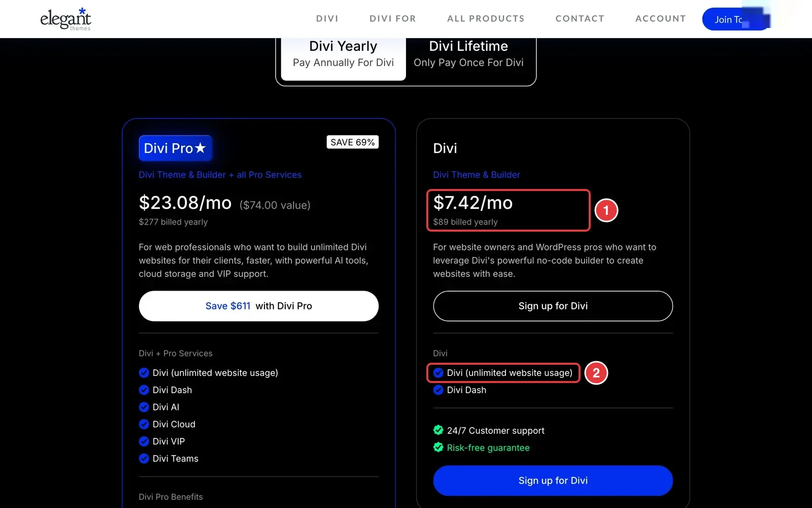Click the outlined Sign up for Divi button
Screen dimensions: 812x508
point(553,306)
